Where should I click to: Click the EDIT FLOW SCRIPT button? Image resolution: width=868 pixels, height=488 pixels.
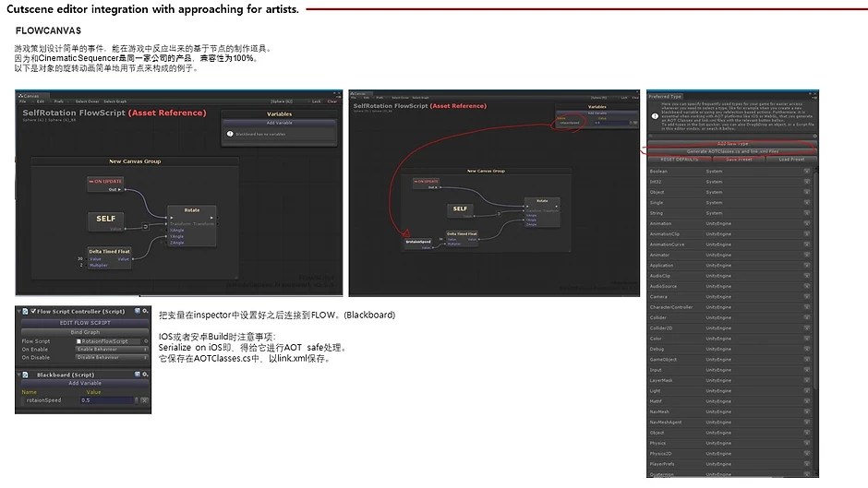coord(84,322)
